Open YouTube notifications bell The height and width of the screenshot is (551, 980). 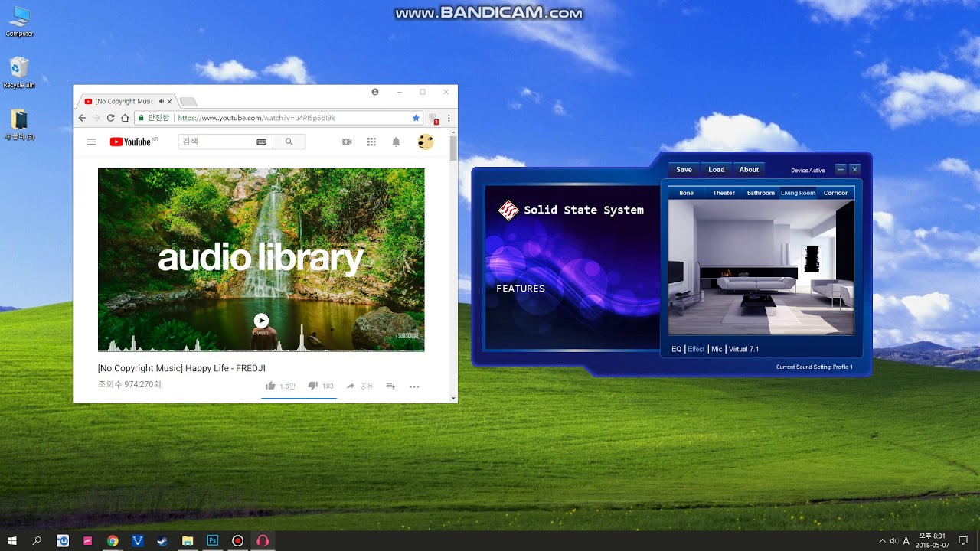(396, 142)
